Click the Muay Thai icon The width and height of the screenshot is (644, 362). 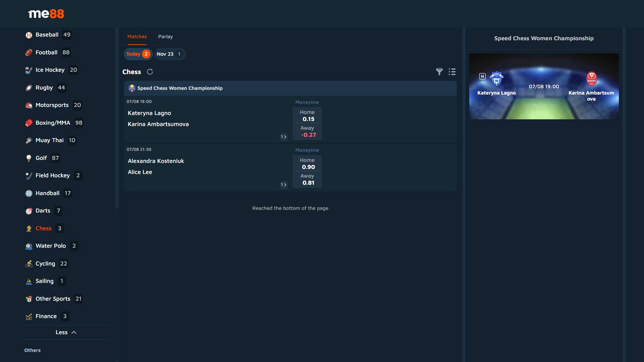pyautogui.click(x=29, y=140)
